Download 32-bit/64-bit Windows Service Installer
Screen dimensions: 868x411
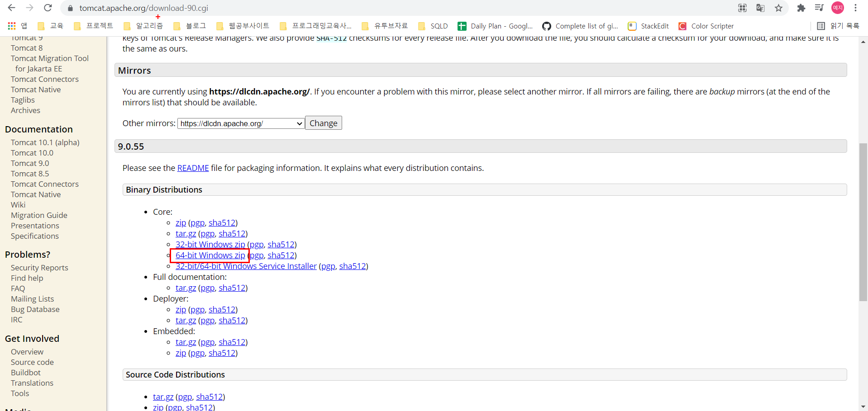pyautogui.click(x=246, y=266)
